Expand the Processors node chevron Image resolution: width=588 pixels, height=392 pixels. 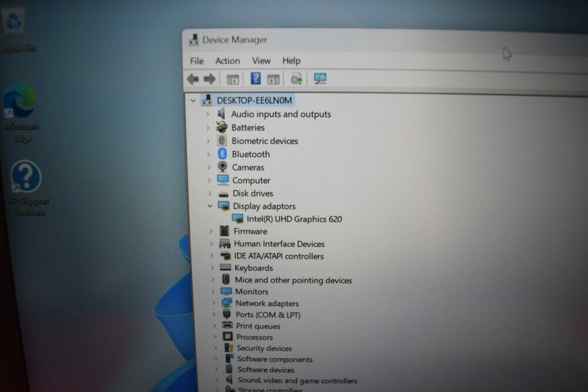point(215,337)
